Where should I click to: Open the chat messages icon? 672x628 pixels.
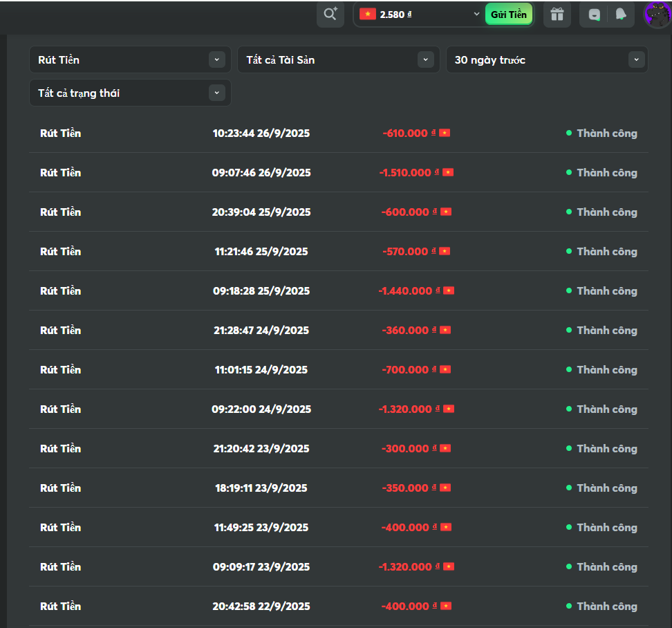pyautogui.click(x=594, y=15)
